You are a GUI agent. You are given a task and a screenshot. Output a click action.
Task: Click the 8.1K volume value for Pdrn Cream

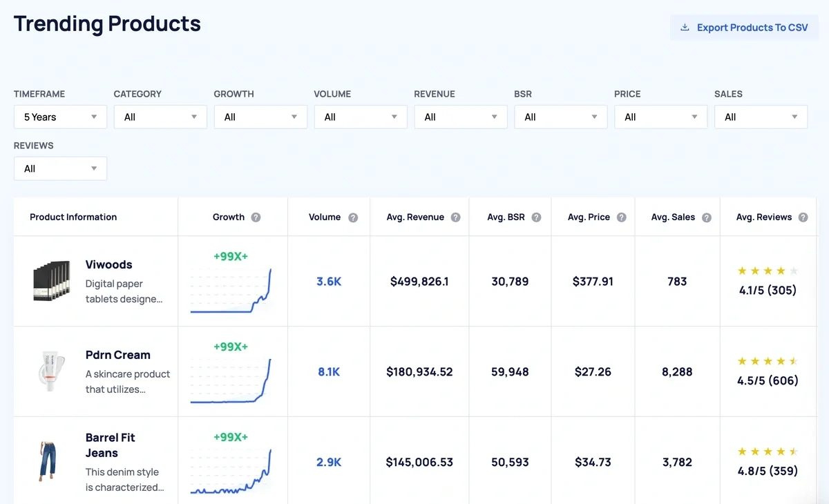329,372
